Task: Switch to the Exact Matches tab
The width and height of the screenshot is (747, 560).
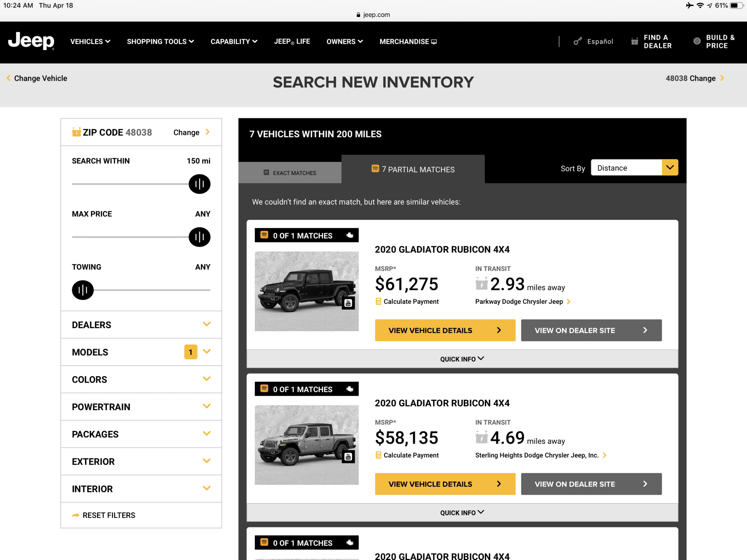Action: [290, 173]
